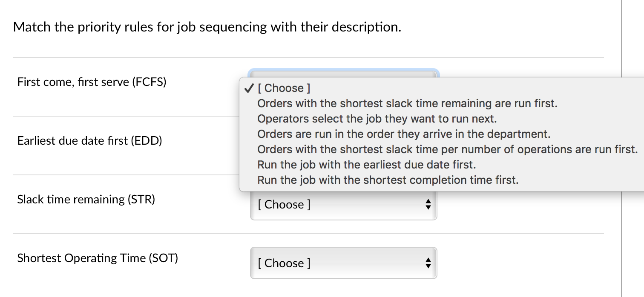The width and height of the screenshot is (644, 297).
Task: Click the 'Earliest due date first (EDD)' label
Action: (89, 140)
